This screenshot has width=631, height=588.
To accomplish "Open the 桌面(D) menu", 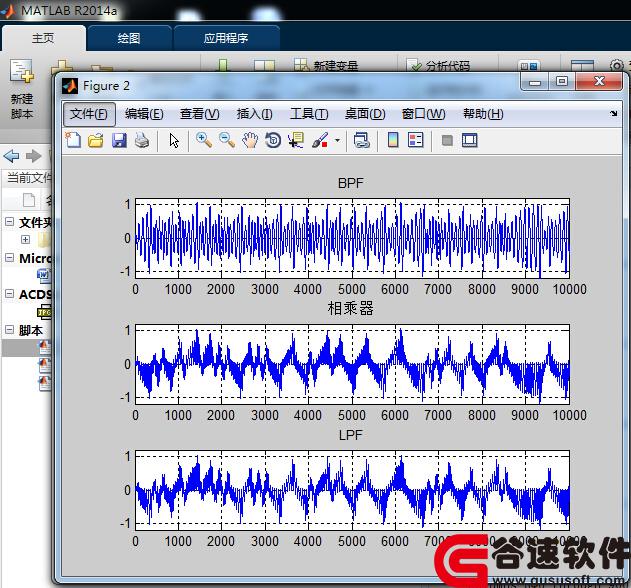I will [365, 114].
